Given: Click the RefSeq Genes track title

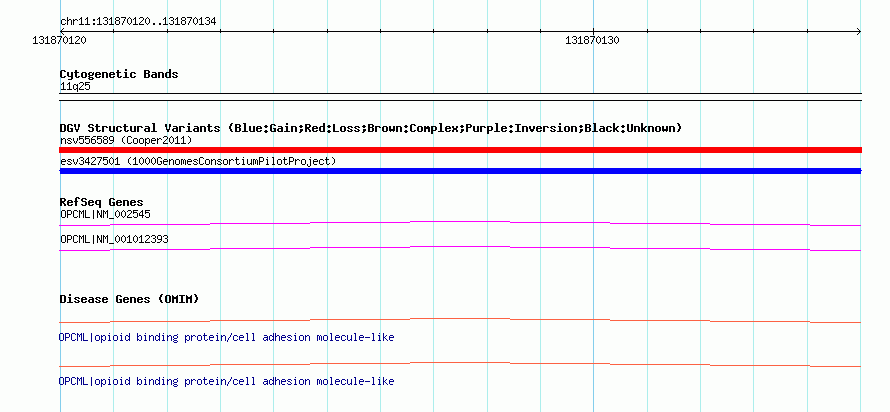Looking at the screenshot, I should tap(102, 202).
